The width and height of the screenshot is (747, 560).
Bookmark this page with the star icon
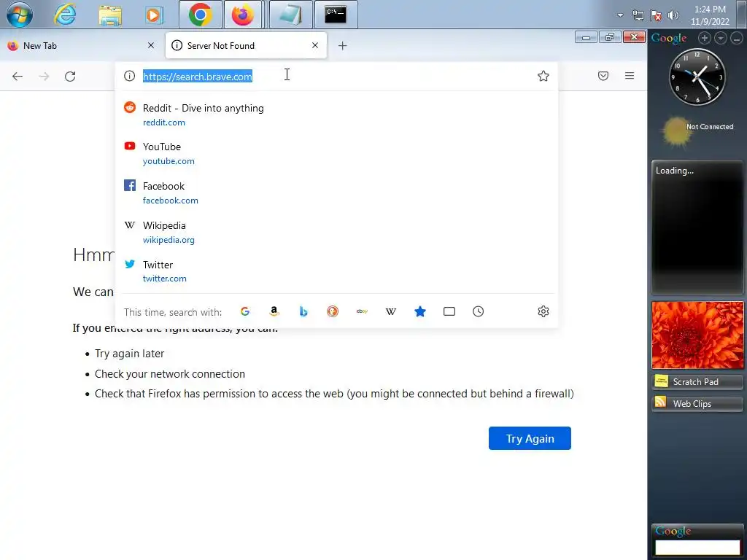point(543,76)
